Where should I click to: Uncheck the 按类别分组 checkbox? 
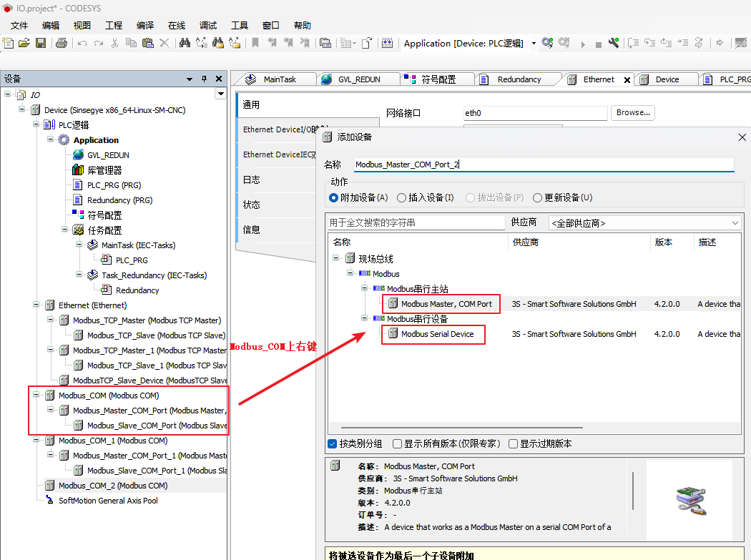(333, 443)
